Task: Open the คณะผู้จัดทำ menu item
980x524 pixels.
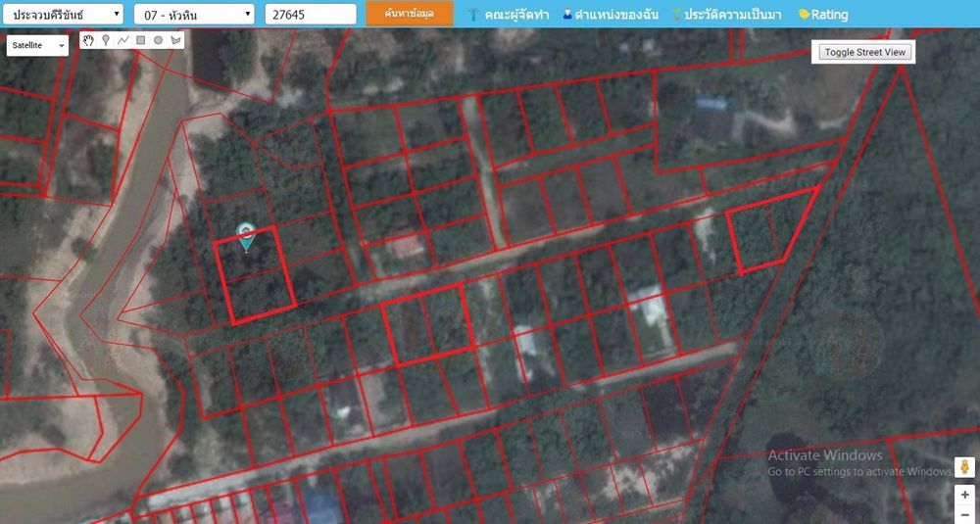Action: (508, 15)
